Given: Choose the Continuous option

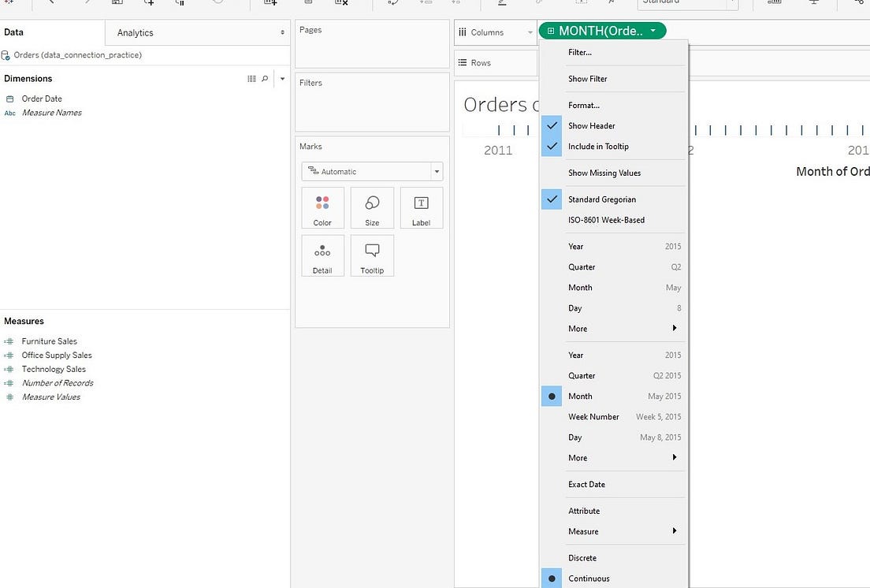Looking at the screenshot, I should [614, 578].
